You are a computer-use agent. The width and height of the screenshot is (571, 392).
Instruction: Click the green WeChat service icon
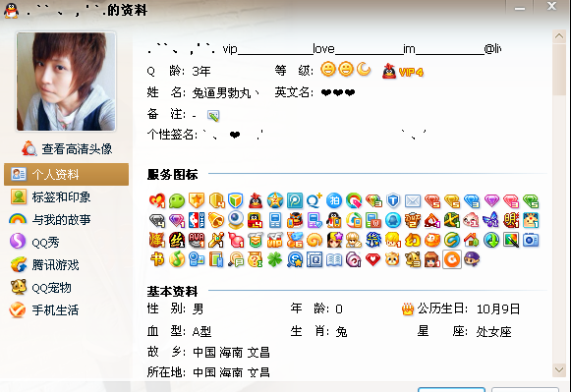coord(177,200)
